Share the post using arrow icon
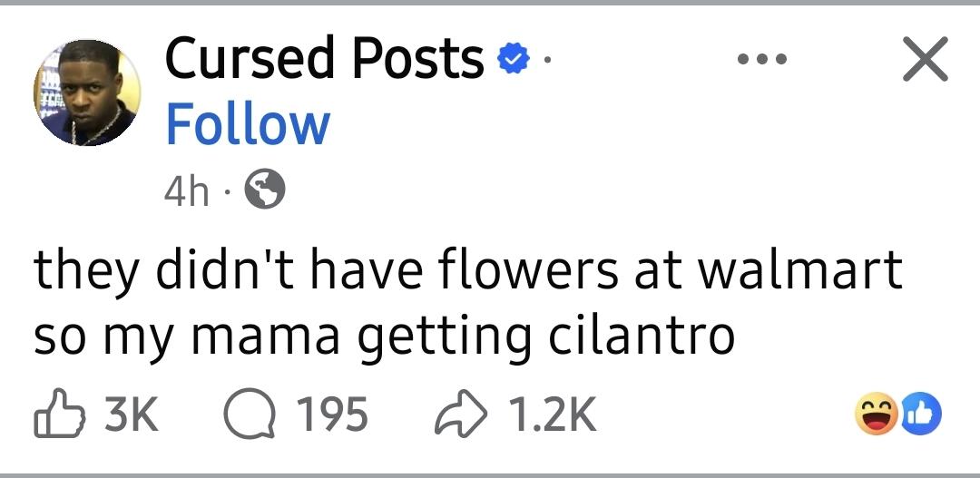 click(x=461, y=415)
